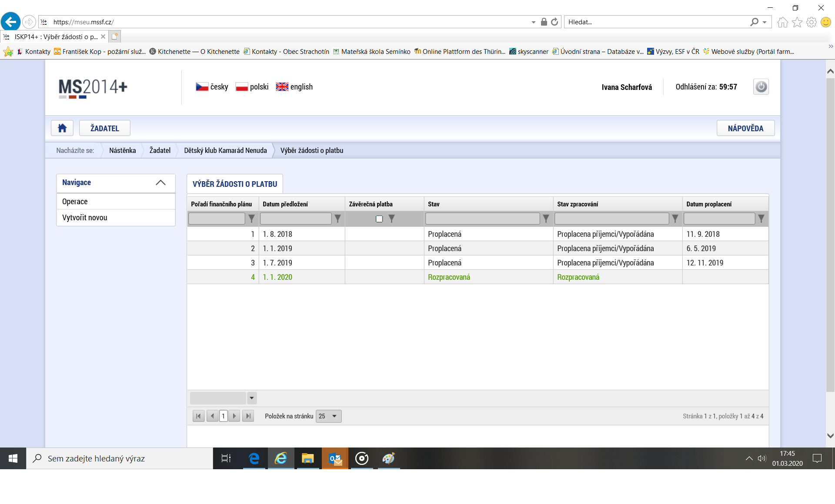Click filter icon for Stav column
The height and width of the screenshot is (504, 835).
(546, 219)
